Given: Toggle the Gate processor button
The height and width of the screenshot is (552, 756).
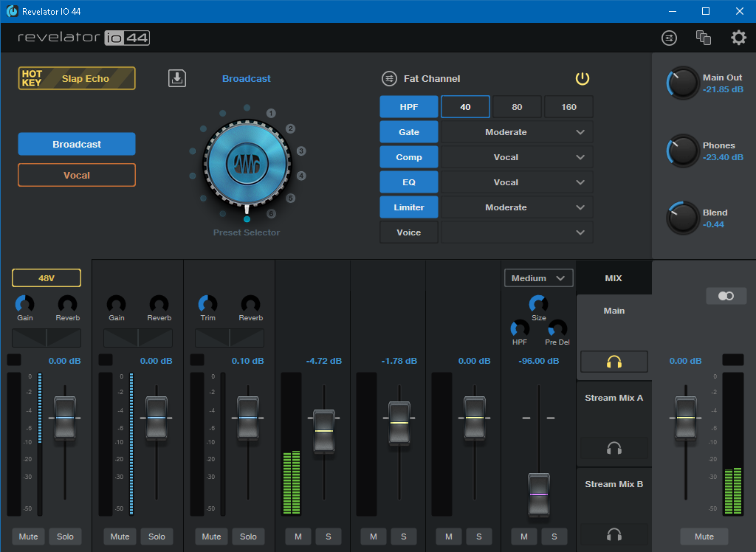Looking at the screenshot, I should (x=409, y=131).
